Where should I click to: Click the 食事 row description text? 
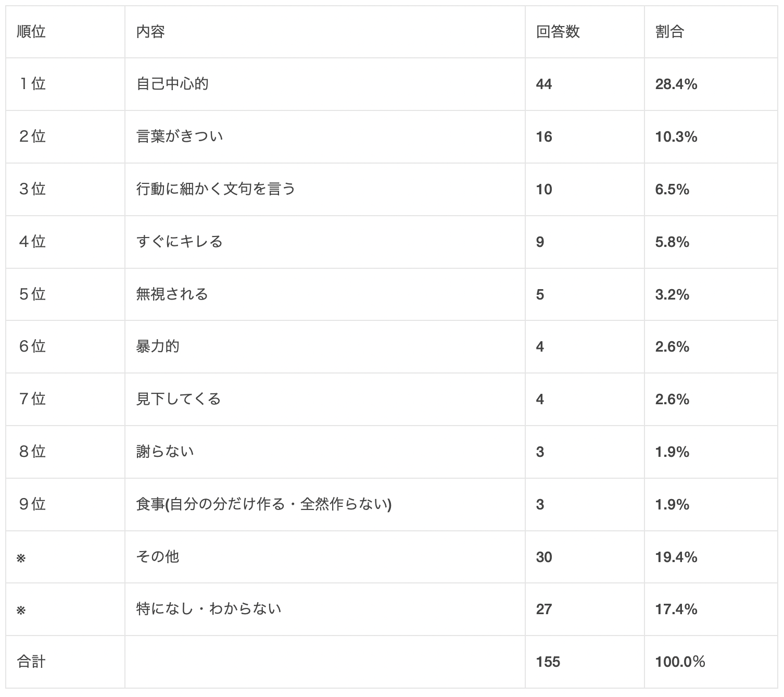(x=263, y=504)
